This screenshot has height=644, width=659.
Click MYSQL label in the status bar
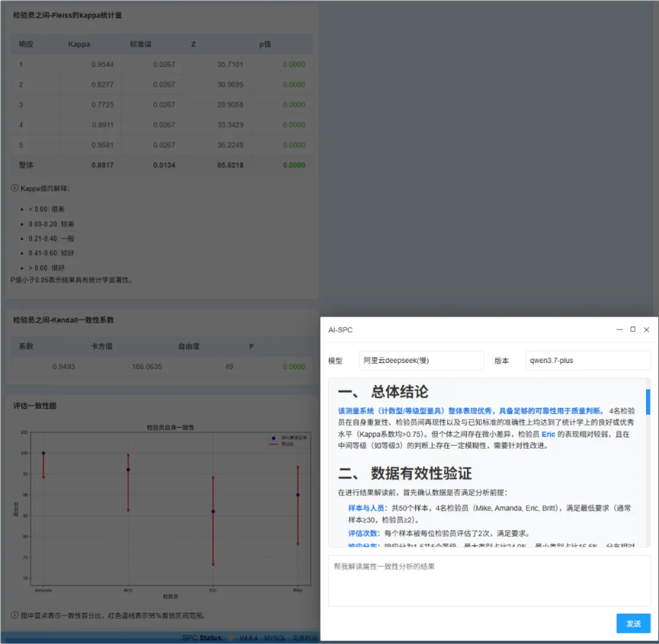[x=275, y=638]
